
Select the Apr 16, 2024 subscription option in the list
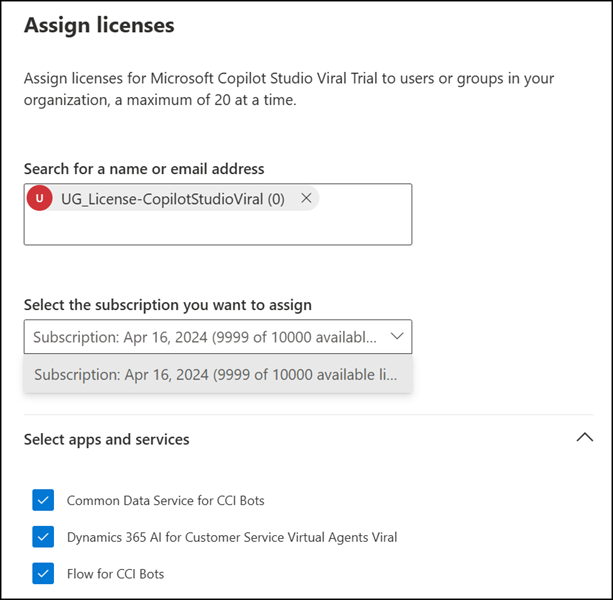coord(218,374)
